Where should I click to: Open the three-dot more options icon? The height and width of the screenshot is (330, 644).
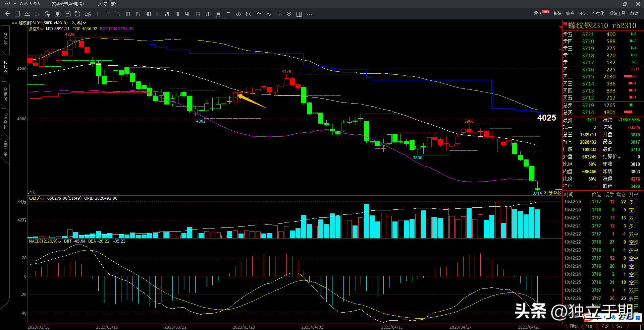coord(309,14)
